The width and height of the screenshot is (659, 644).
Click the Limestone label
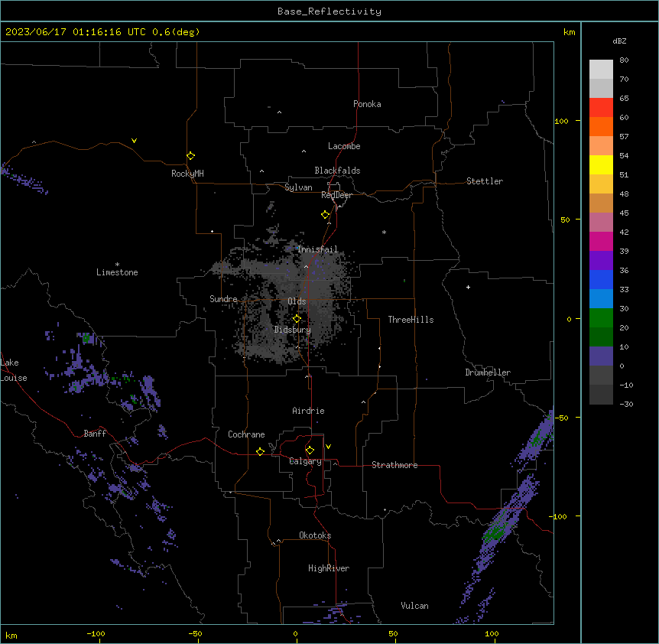click(x=117, y=272)
